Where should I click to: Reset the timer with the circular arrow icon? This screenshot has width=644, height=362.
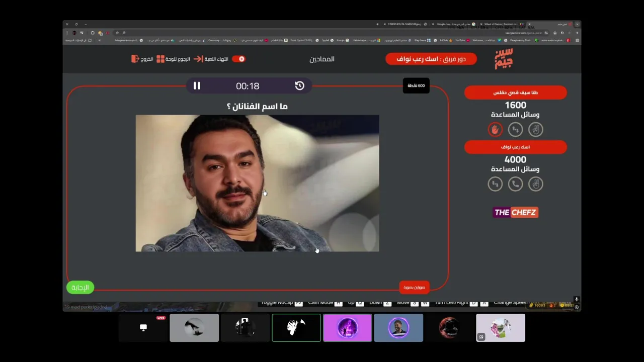tap(299, 86)
